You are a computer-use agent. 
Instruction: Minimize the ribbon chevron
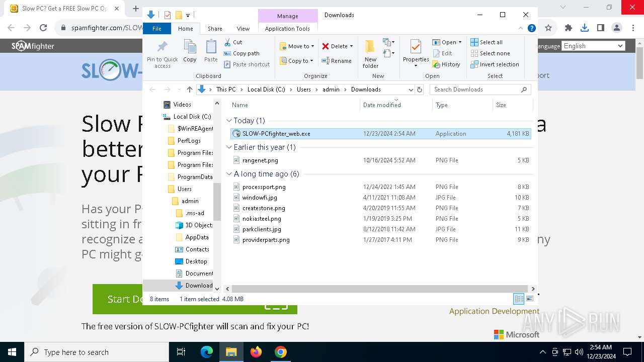tap(521, 29)
